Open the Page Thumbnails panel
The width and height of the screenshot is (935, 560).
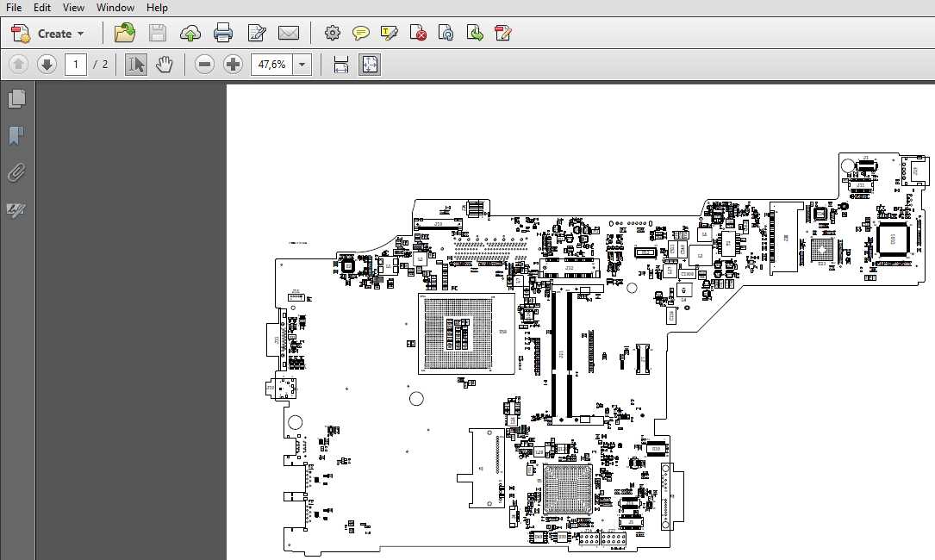16,98
